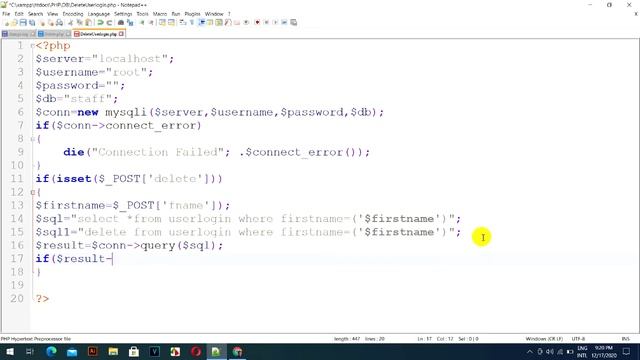Open Task View on the taskbar
The height and width of the screenshot is (360, 640).
[x=30, y=351]
